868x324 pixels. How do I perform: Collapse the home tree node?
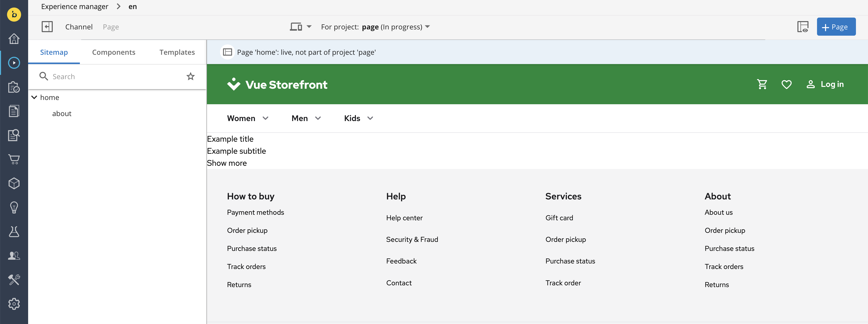(34, 97)
